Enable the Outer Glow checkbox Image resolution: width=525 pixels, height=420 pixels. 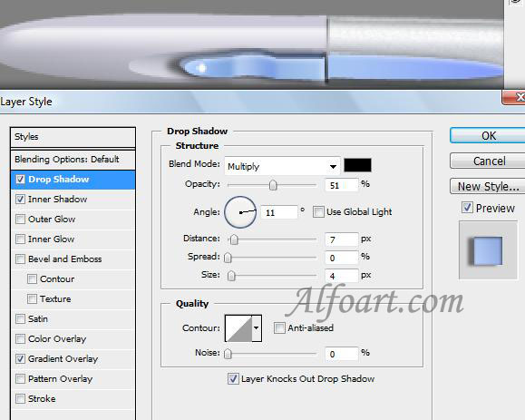coord(20,220)
